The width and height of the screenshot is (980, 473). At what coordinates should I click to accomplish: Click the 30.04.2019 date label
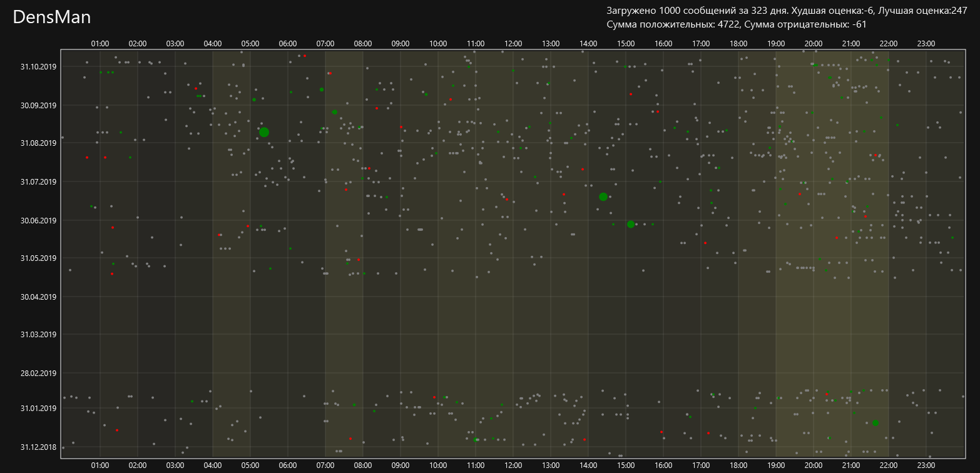pos(39,297)
